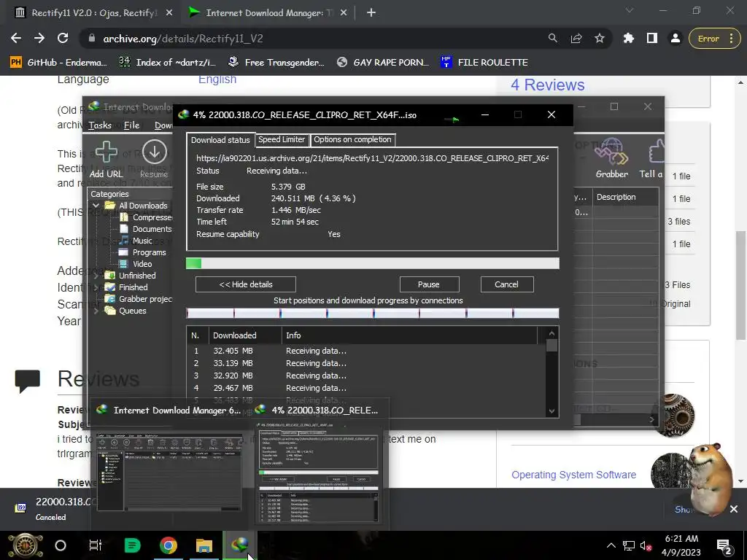747x560 pixels.
Task: Open the FILE ROULETTE bookmark
Action: coord(484,63)
